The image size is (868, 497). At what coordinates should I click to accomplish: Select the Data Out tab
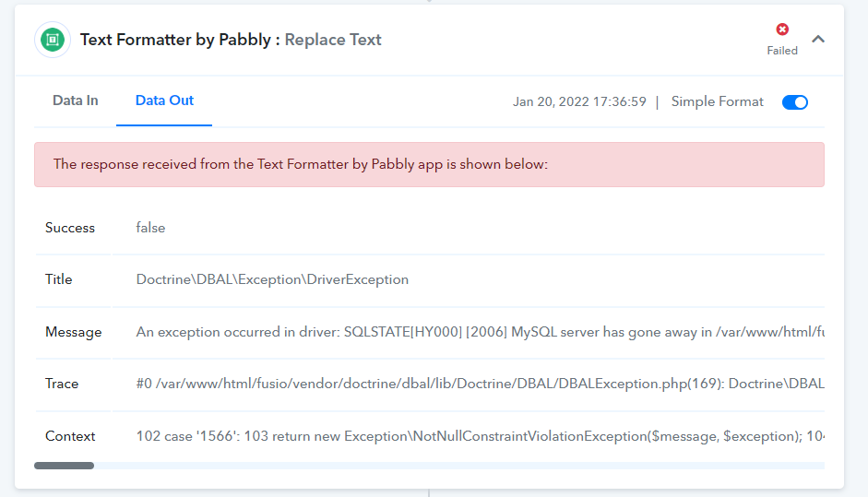point(164,101)
